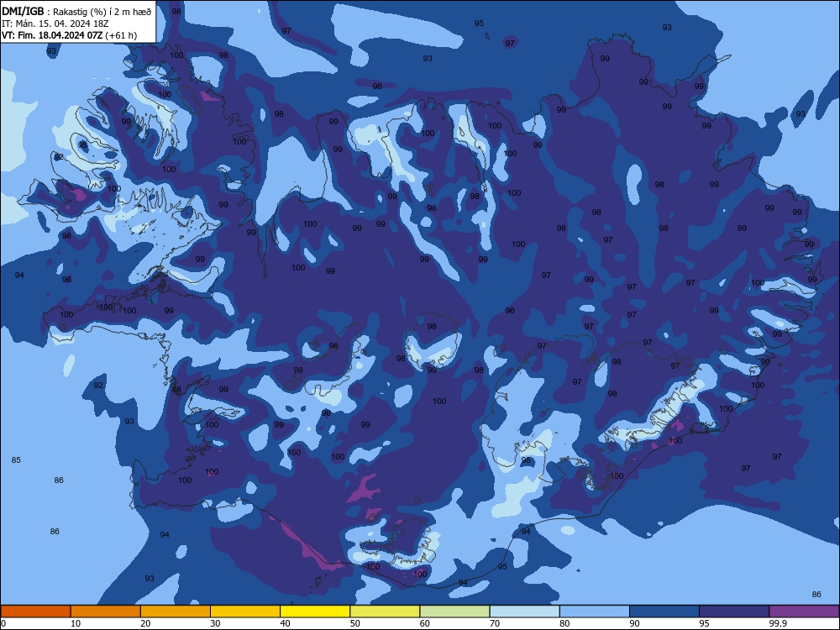Click the legend scale label '90'

(635, 623)
